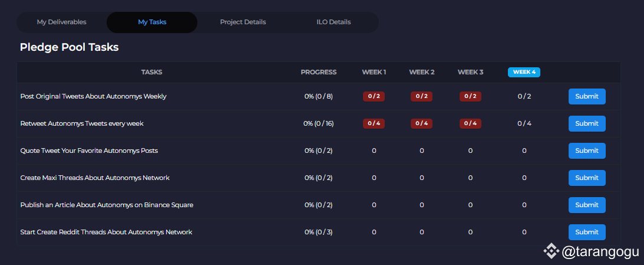Viewport: 644px width, 265px height.
Task: Click Week 3 0/2 badge for Original Tweets
Action: coord(470,96)
